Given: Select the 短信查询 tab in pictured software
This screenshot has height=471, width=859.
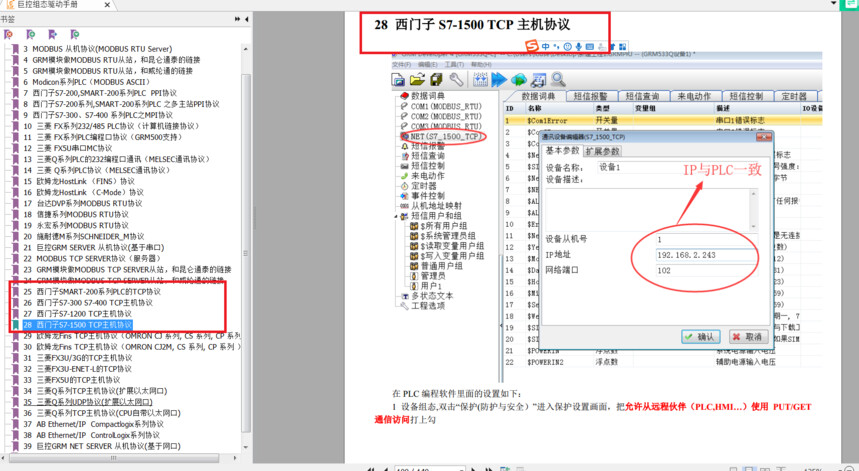Looking at the screenshot, I should [642, 96].
